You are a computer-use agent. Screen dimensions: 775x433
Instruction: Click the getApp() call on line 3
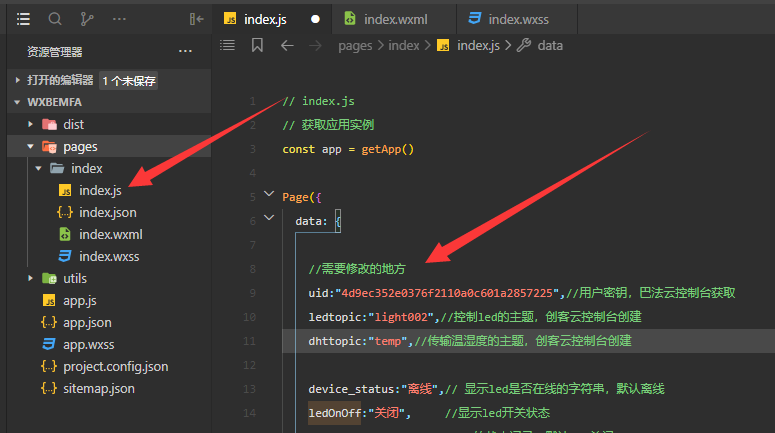[x=388, y=149]
